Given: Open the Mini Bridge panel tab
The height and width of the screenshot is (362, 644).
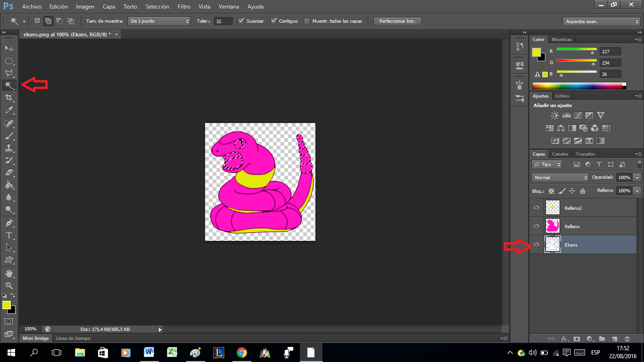Looking at the screenshot, I should point(36,338).
